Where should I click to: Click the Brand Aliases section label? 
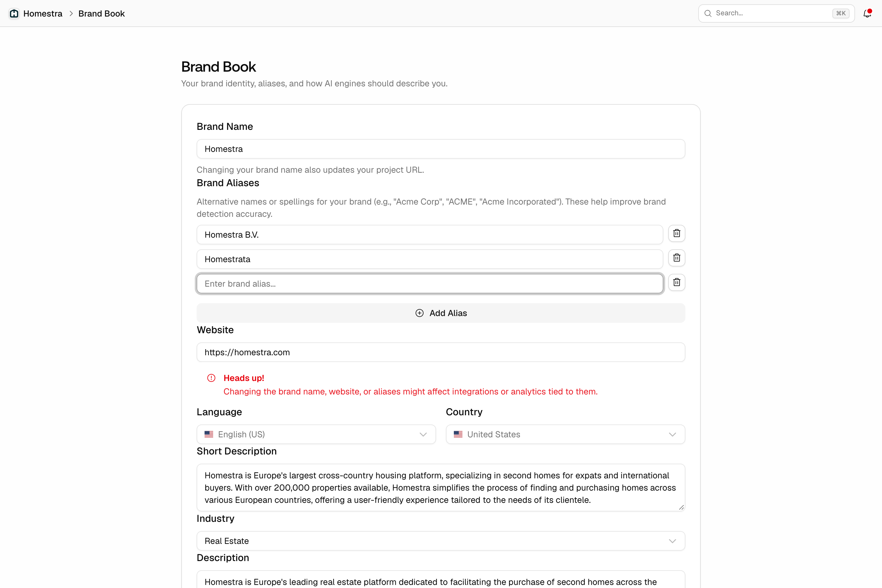pyautogui.click(x=228, y=183)
